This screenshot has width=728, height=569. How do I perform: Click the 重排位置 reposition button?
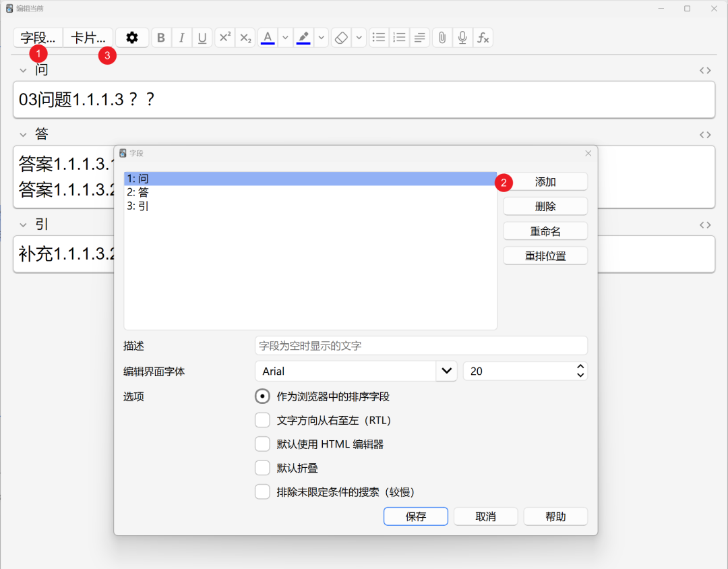click(545, 256)
